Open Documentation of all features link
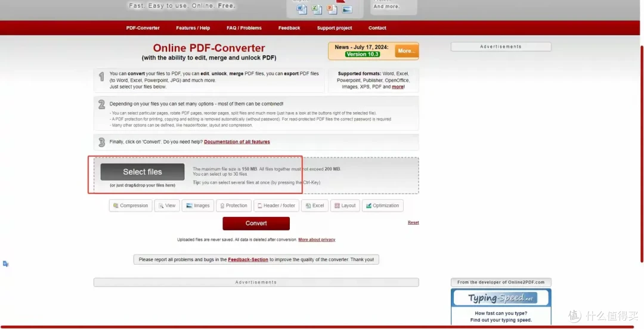The image size is (644, 329). coord(237,142)
